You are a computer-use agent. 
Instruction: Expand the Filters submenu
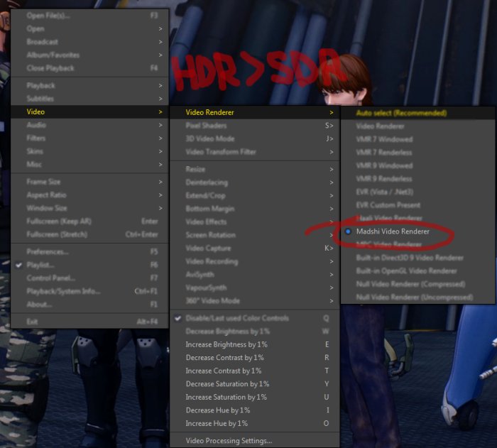tap(89, 138)
